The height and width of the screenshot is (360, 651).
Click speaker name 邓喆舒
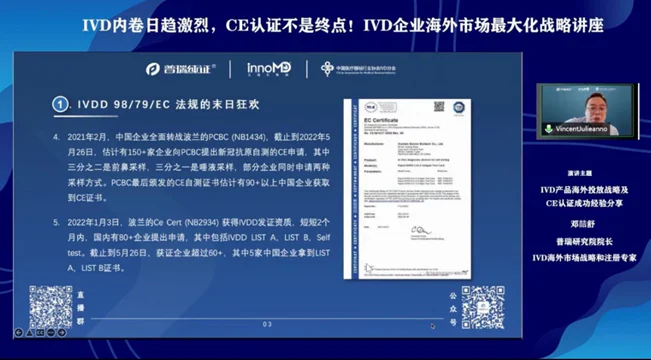(582, 224)
